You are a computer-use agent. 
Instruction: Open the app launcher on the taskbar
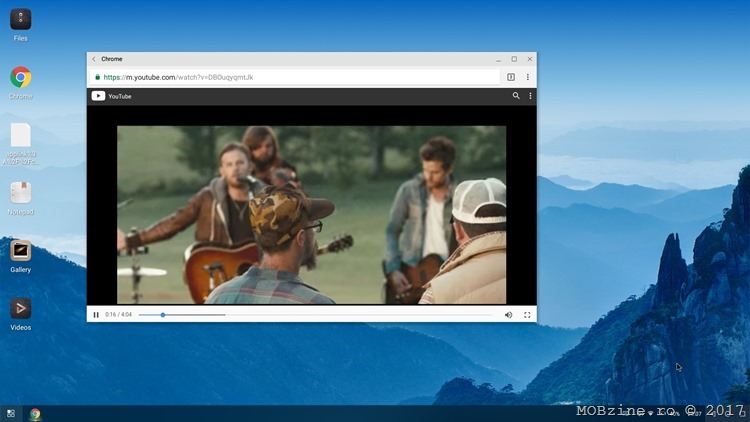coord(11,414)
